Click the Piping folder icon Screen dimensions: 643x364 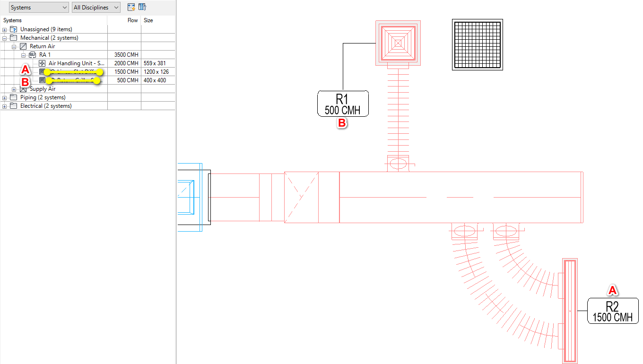[x=14, y=97]
